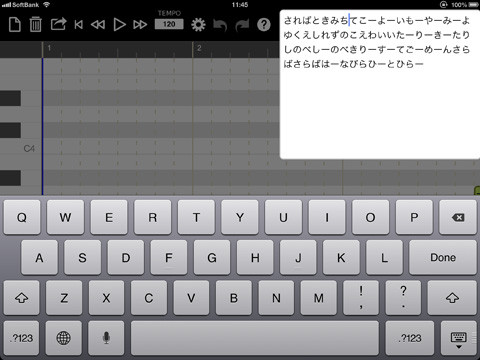480x360 pixels.
Task: Tap the black piano key above C4
Action: tap(10, 130)
